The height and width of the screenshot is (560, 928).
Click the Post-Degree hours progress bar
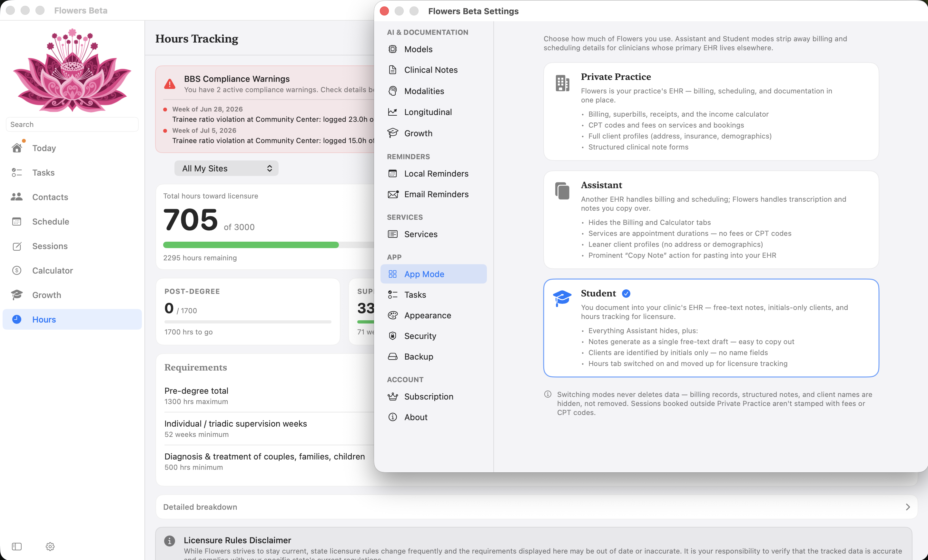point(248,322)
